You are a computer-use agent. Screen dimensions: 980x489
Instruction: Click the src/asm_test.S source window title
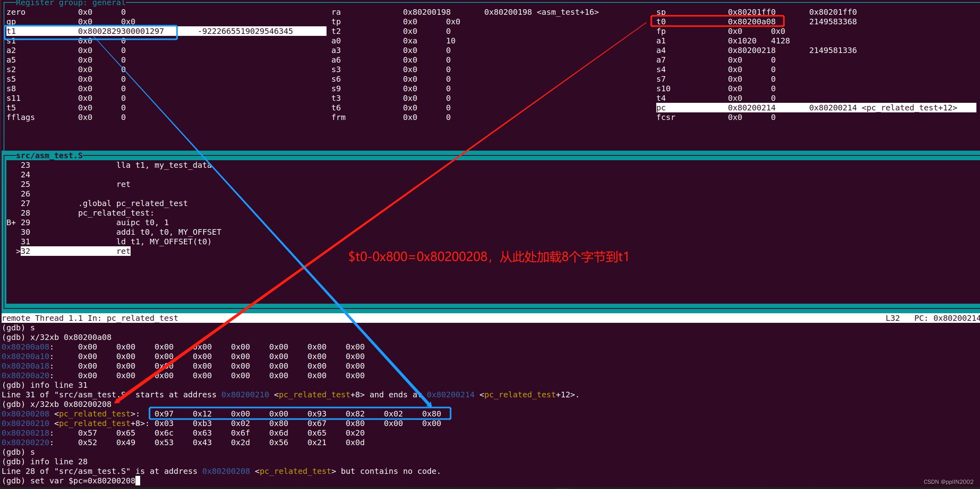click(x=49, y=155)
